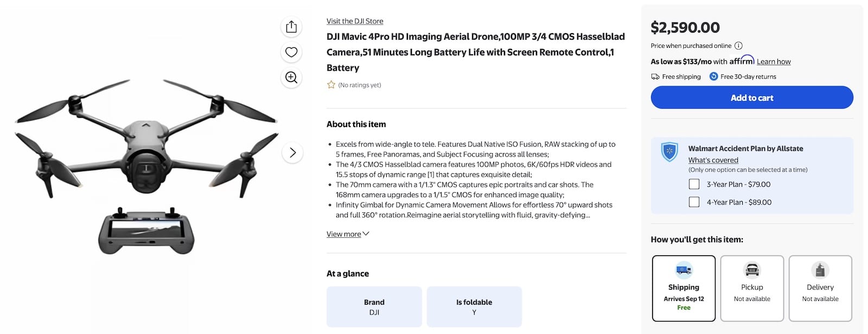Click the What's covered link
This screenshot has width=868, height=334.
pos(713,160)
